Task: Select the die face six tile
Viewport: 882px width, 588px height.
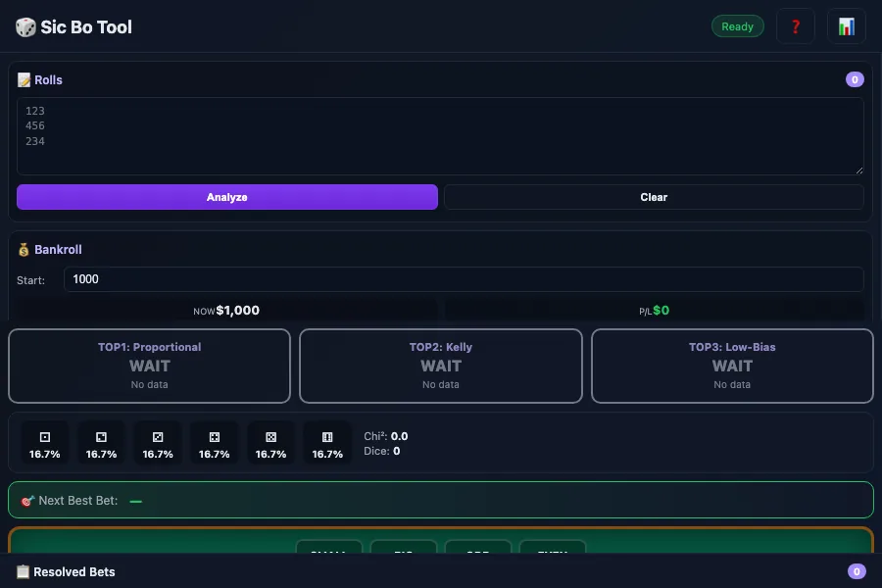Action: pos(327,444)
